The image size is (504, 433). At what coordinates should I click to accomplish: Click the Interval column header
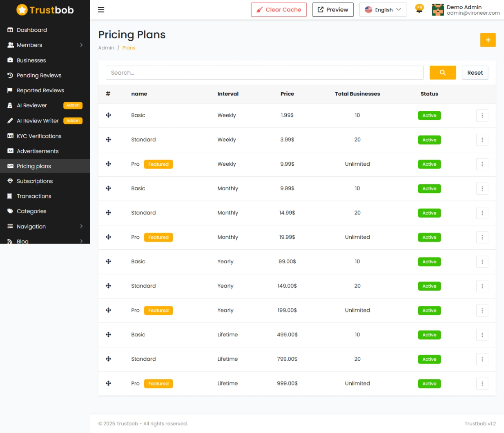(228, 94)
